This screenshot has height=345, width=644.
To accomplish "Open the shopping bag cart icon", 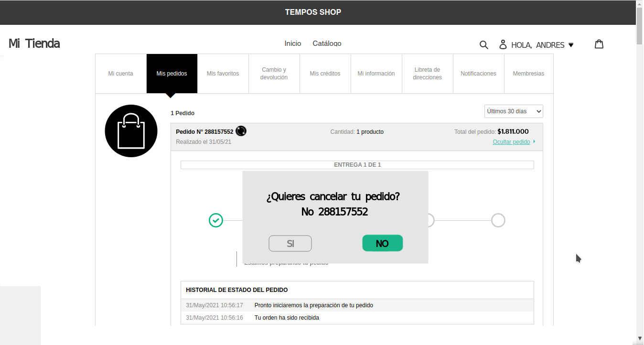I will pyautogui.click(x=599, y=44).
